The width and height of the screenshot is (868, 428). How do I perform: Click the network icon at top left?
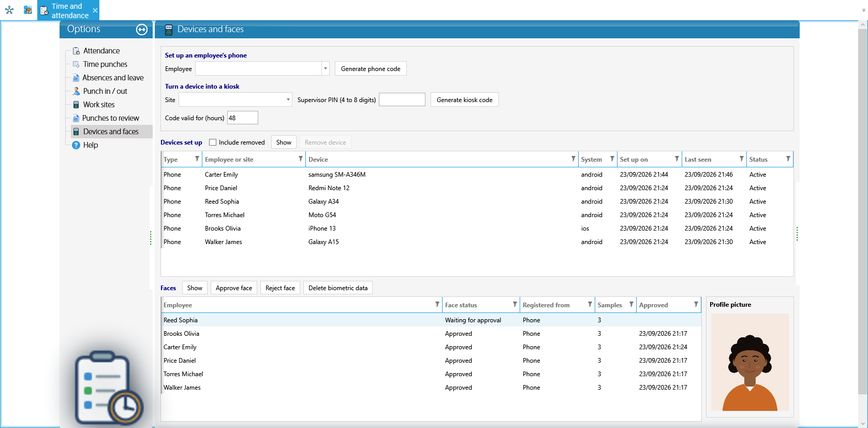[x=9, y=10]
